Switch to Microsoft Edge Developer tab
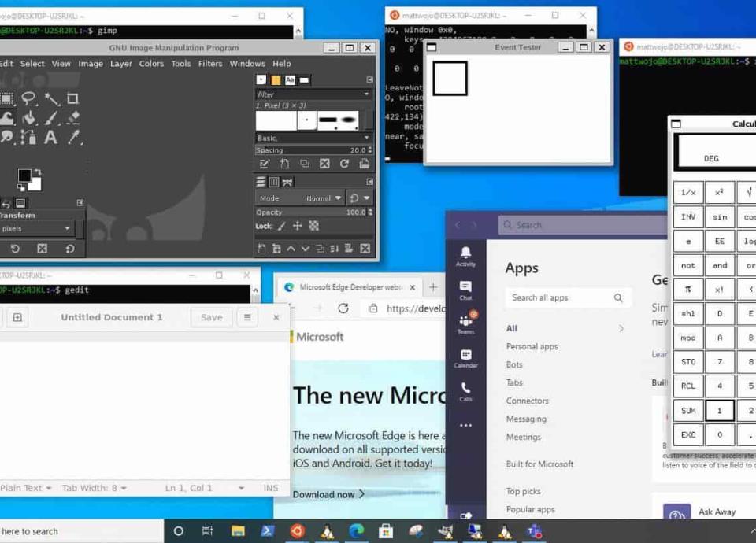Viewport: 756px width, 543px height. coord(350,287)
